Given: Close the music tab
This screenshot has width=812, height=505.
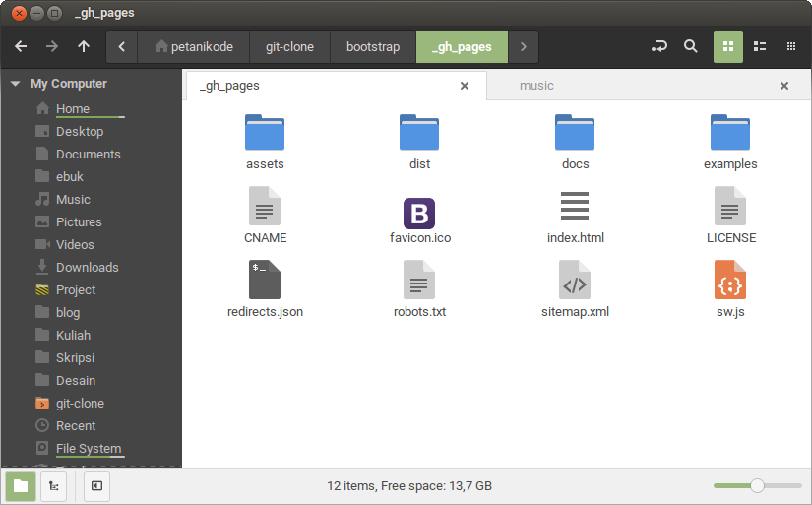Looking at the screenshot, I should 784,86.
